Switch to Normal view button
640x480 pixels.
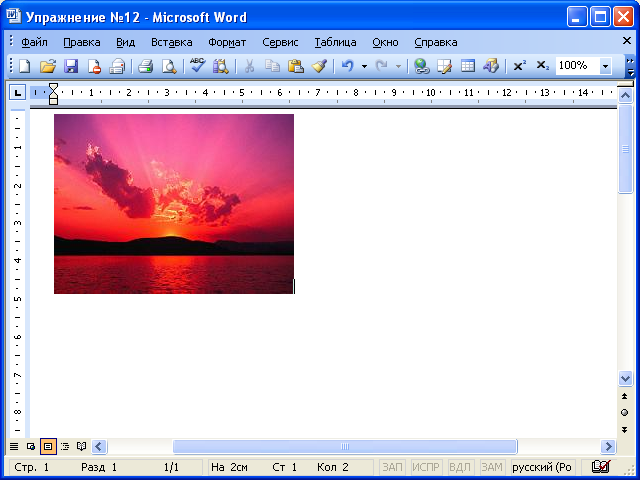(14, 447)
